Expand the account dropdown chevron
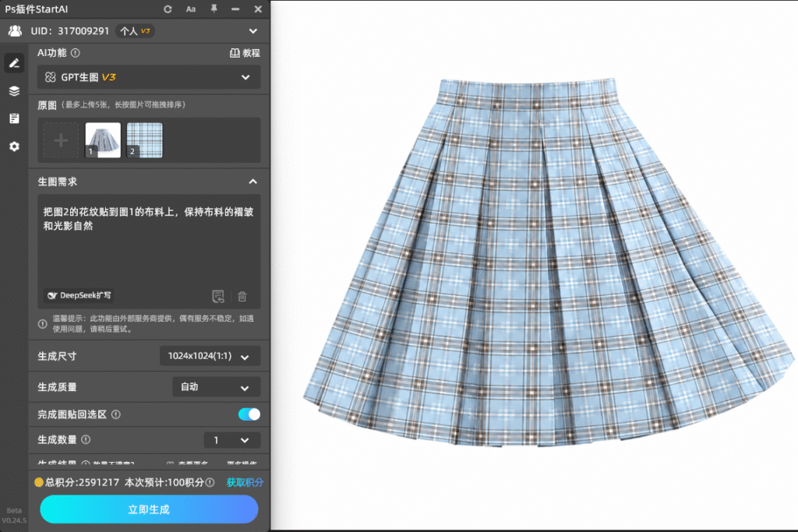Image resolution: width=798 pixels, height=532 pixels. pyautogui.click(x=253, y=31)
